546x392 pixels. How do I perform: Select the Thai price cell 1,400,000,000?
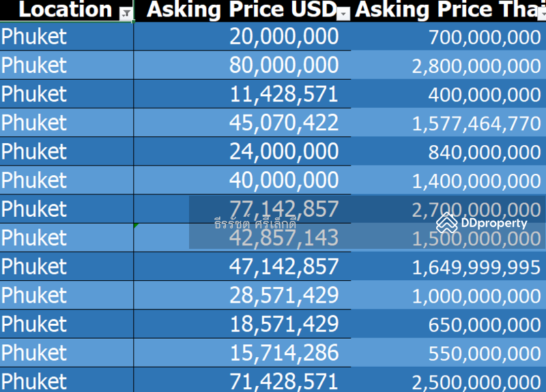tap(476, 181)
